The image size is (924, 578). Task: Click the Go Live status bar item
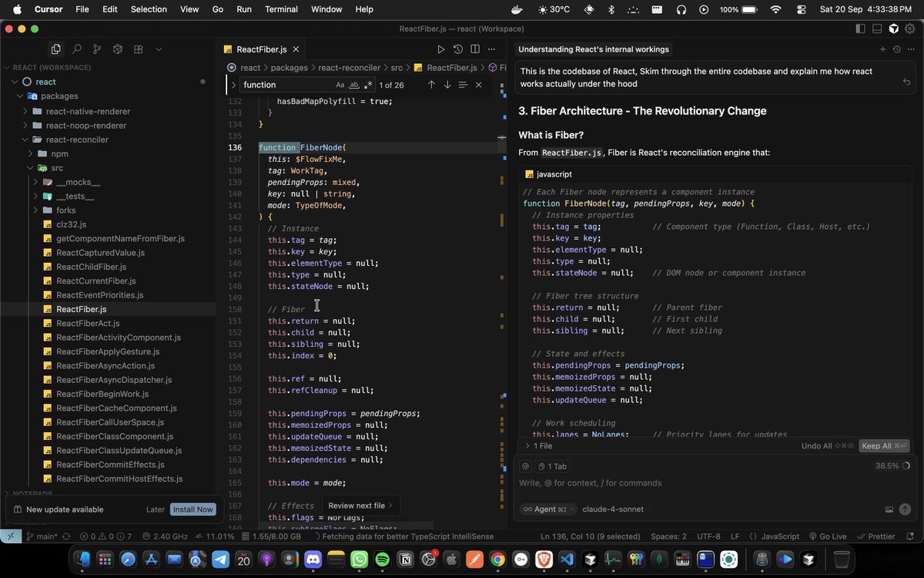827,536
